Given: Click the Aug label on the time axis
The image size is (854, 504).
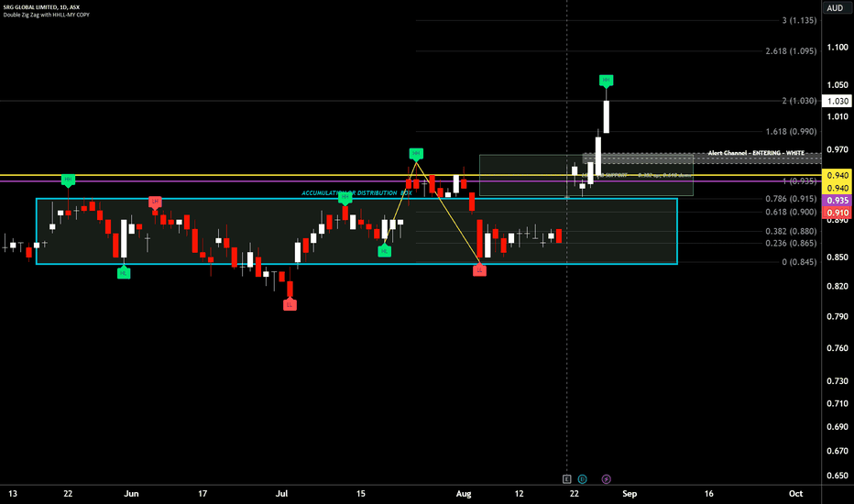Looking at the screenshot, I should (464, 494).
